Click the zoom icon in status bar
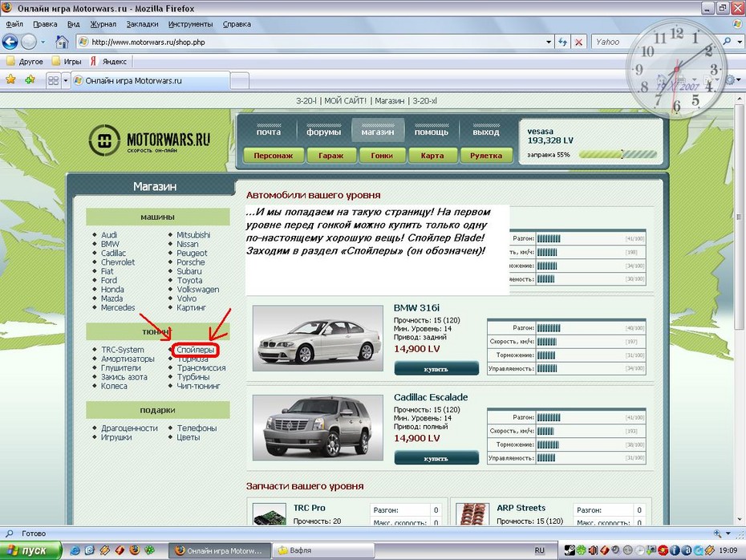This screenshot has width=746, height=560. coord(717,534)
